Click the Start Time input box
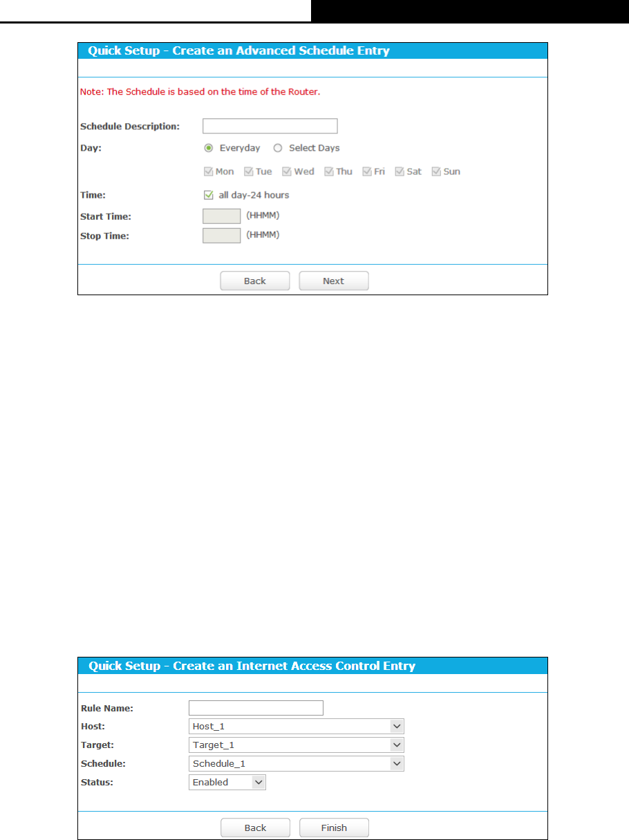This screenshot has height=840, width=629. pos(221,216)
